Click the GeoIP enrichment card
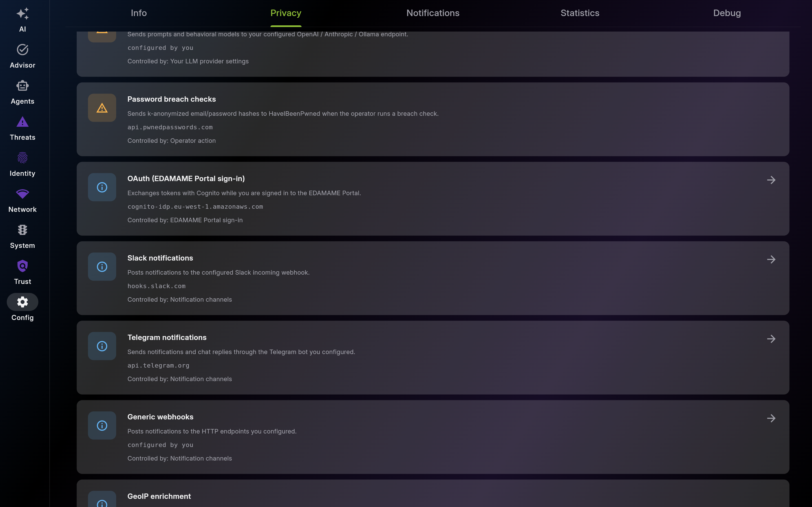This screenshot has height=507, width=812. pos(433,493)
